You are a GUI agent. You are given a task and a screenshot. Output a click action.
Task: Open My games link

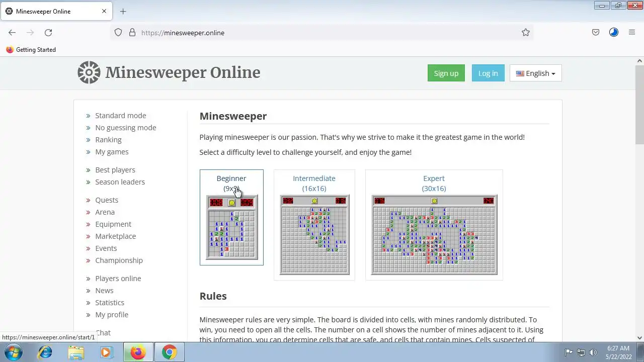112,152
